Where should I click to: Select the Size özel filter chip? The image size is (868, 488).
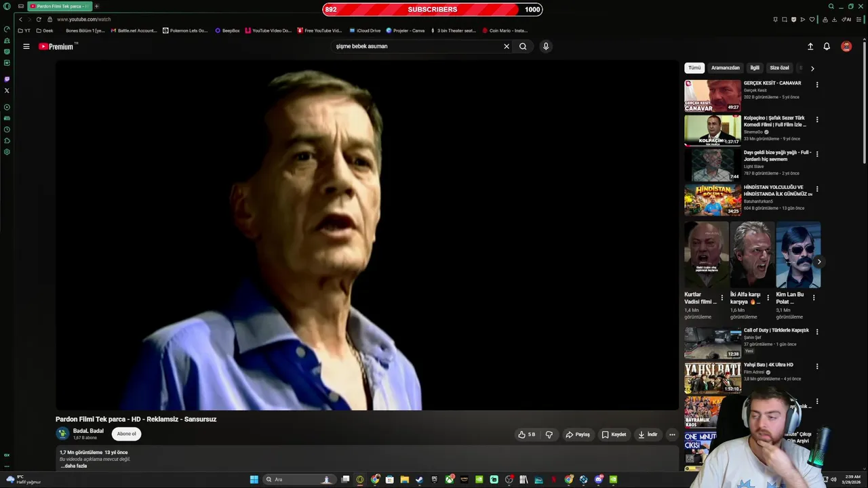point(779,68)
